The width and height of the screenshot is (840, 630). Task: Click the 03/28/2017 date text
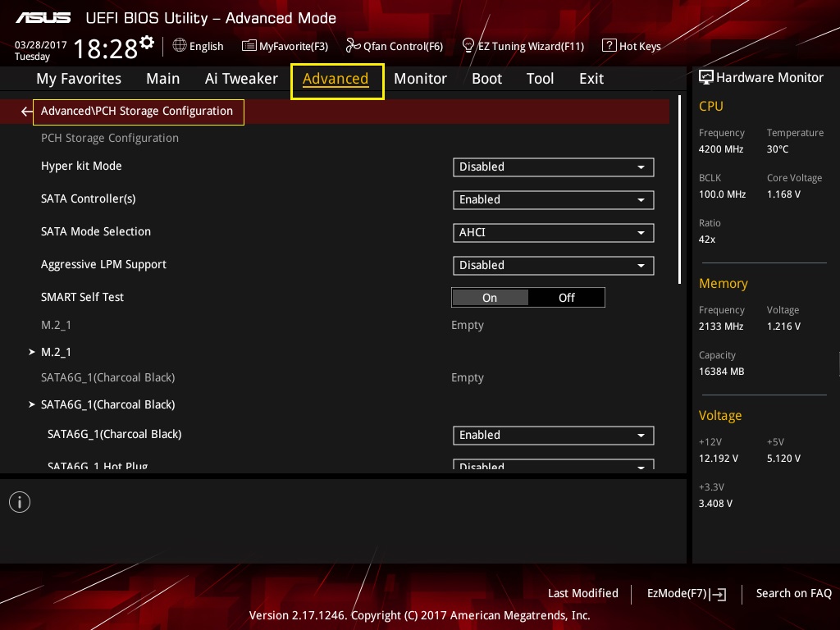pos(41,45)
